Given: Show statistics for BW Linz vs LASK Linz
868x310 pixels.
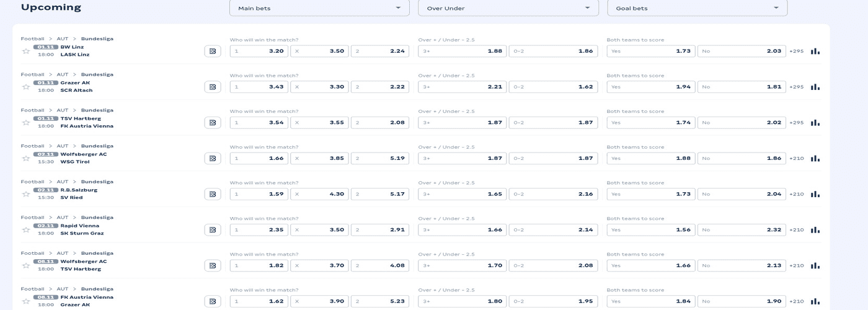Looking at the screenshot, I should point(815,51).
